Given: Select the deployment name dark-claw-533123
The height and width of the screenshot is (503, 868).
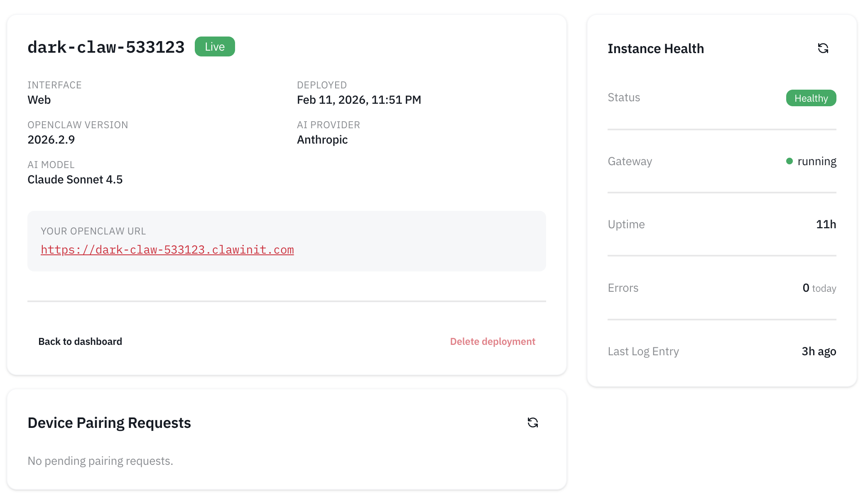Looking at the screenshot, I should click(x=106, y=47).
